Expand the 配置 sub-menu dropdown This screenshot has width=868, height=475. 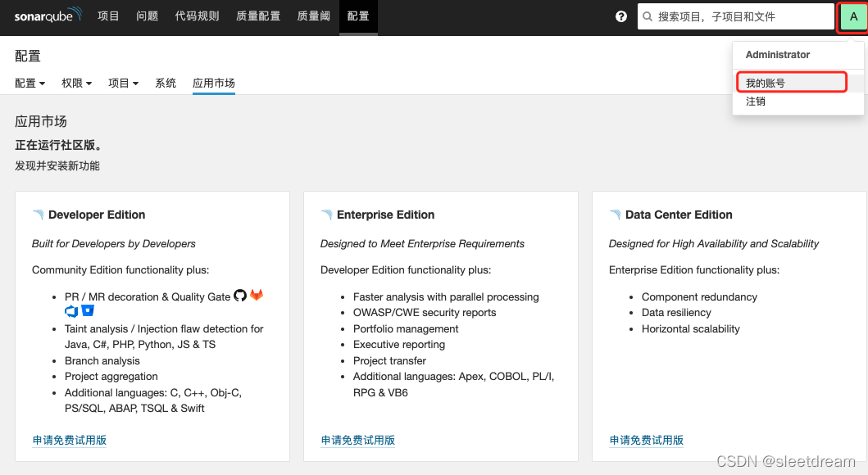click(30, 83)
